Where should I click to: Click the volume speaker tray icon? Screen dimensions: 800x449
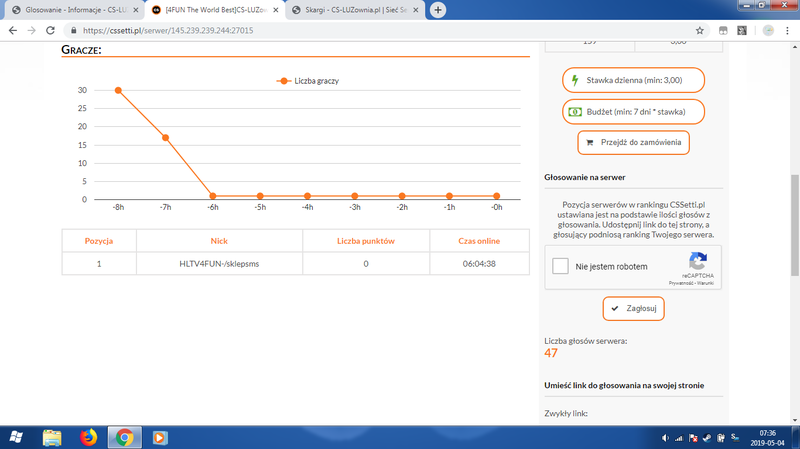coord(666,438)
